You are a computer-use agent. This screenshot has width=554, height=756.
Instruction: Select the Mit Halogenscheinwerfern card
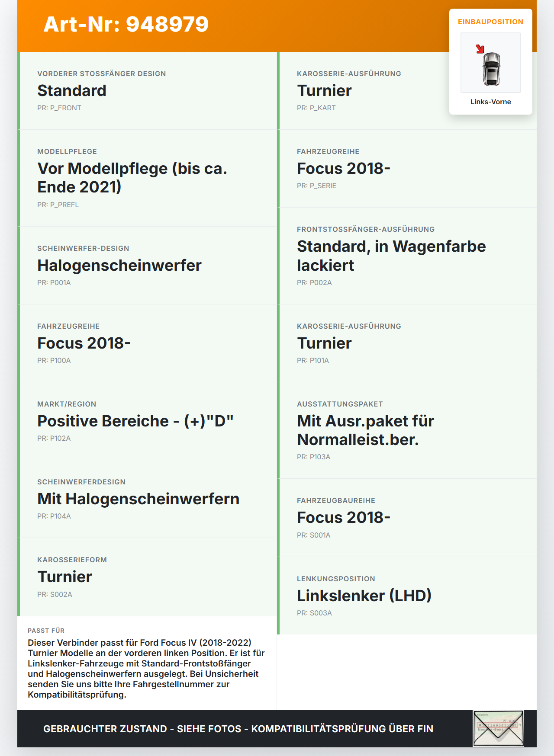[x=147, y=499]
